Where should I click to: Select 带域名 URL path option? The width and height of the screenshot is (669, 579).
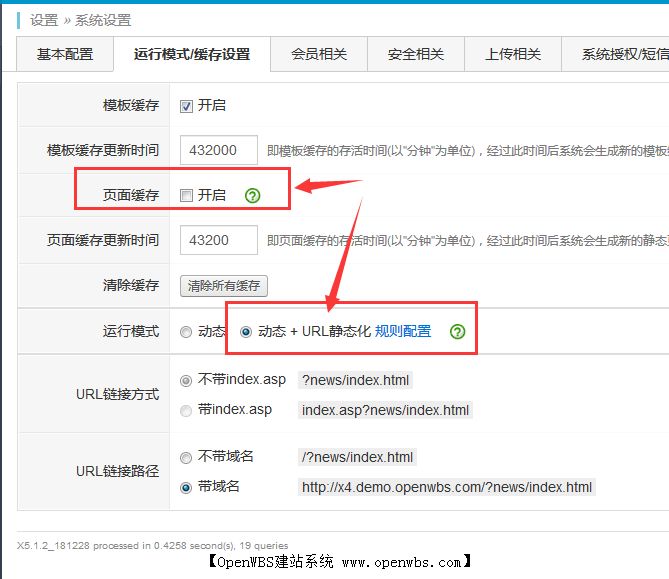[186, 488]
